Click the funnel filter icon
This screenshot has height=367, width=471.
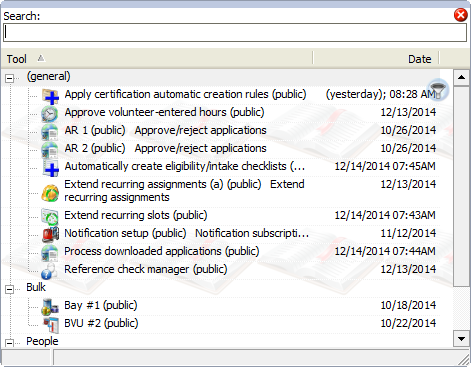click(x=438, y=90)
